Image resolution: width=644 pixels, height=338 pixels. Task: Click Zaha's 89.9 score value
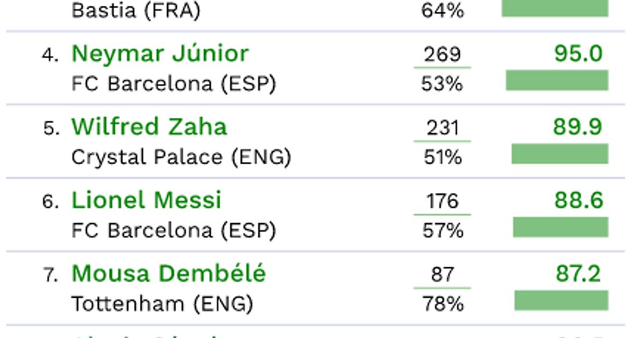click(x=577, y=127)
